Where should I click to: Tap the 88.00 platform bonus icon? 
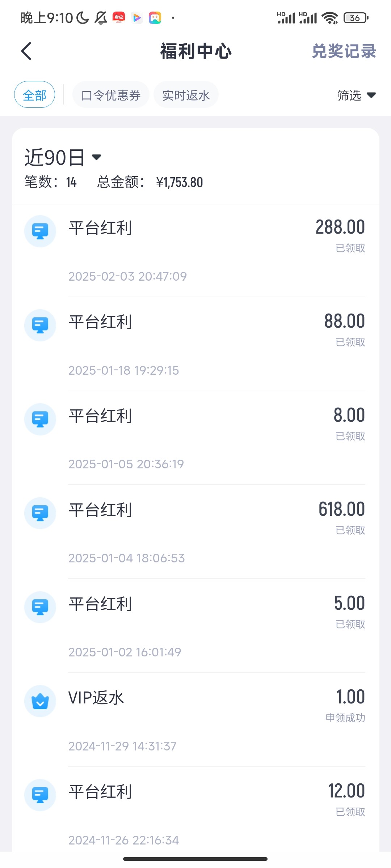pos(40,325)
